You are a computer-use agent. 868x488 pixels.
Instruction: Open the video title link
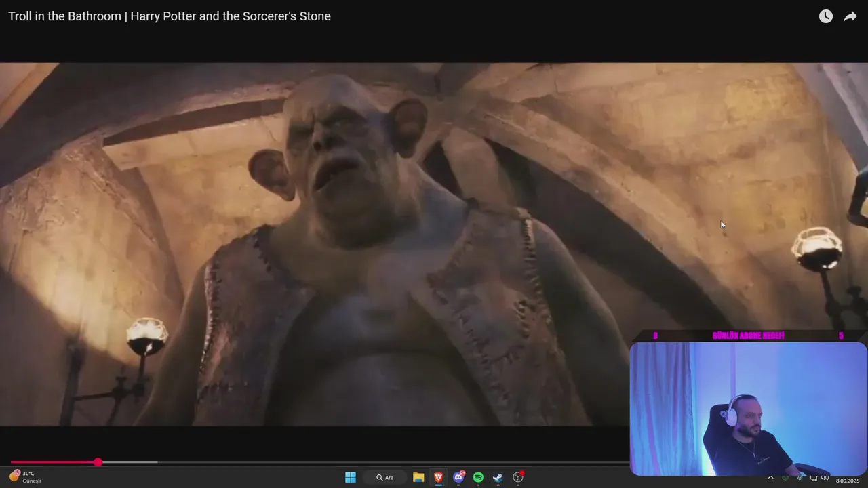(x=170, y=16)
